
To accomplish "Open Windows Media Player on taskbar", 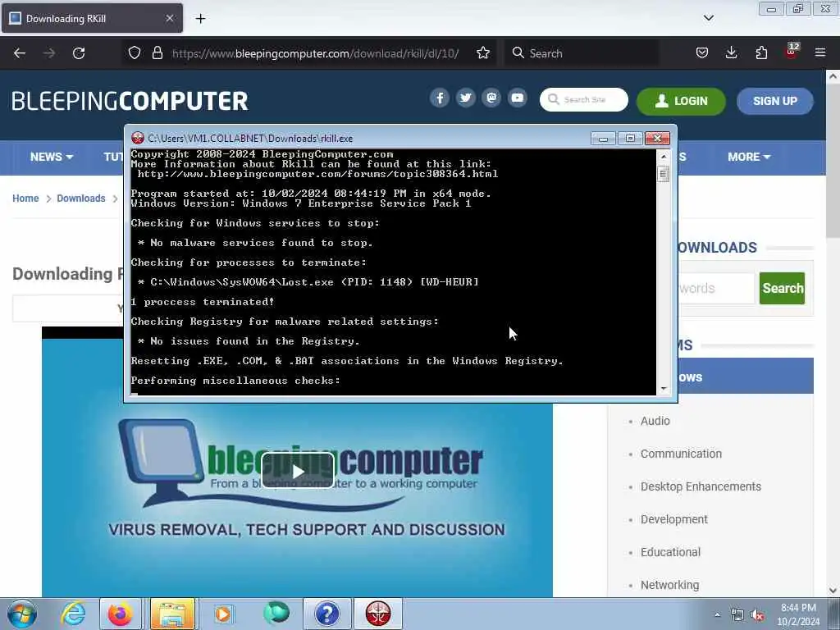I will tap(223, 614).
